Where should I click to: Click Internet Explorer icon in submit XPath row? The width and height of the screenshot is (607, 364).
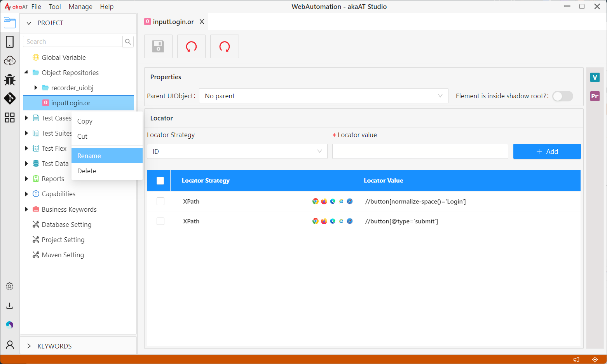click(341, 221)
